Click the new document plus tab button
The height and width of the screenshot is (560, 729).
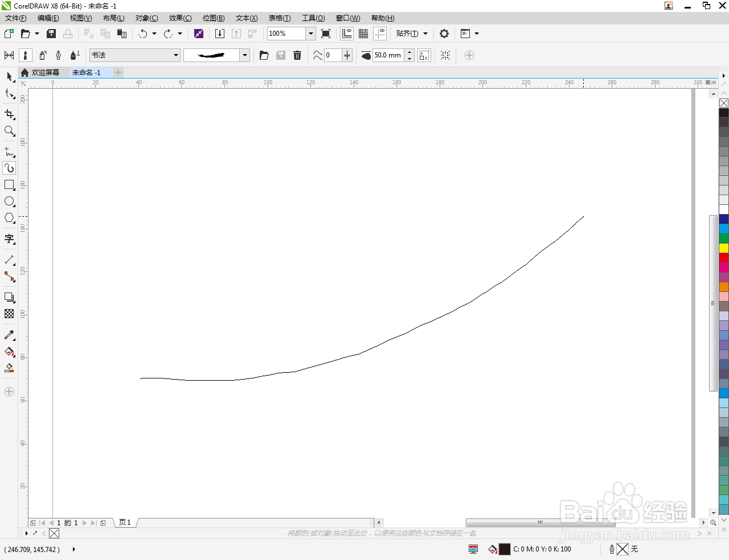pyautogui.click(x=118, y=72)
